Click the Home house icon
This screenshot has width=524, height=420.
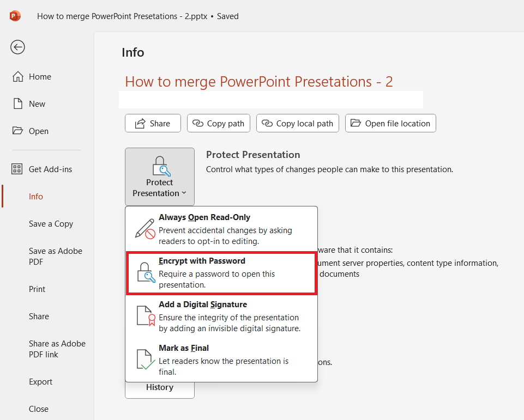coord(17,76)
